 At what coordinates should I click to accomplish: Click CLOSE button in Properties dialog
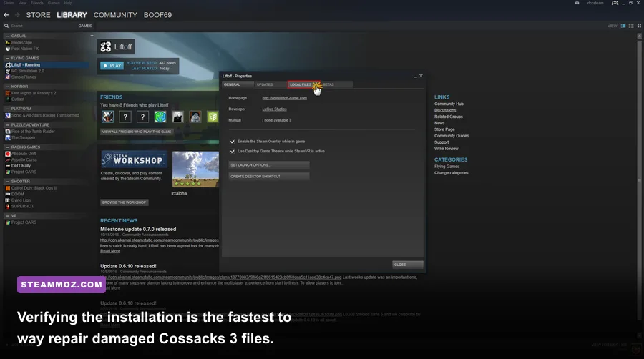tap(407, 265)
